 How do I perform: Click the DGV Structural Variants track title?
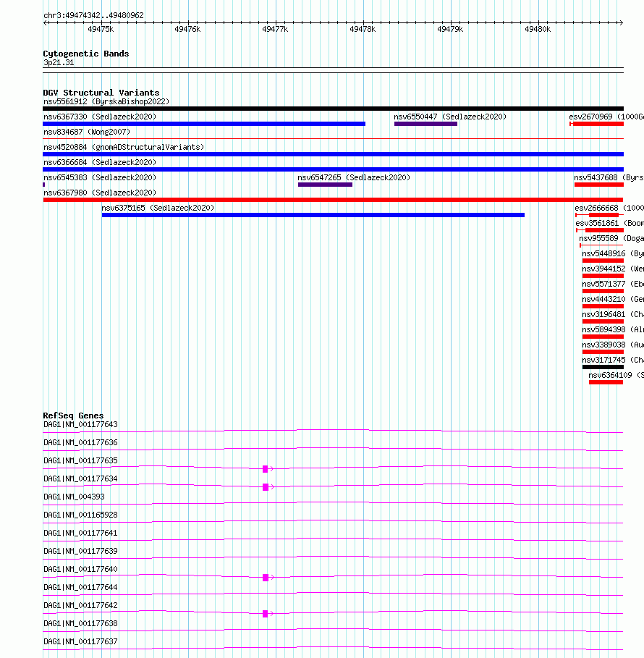[101, 93]
